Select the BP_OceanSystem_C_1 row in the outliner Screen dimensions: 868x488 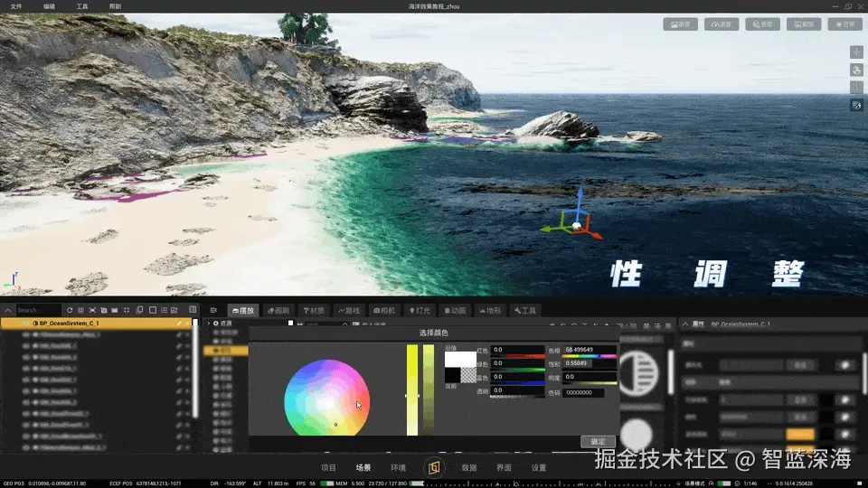[97, 324]
